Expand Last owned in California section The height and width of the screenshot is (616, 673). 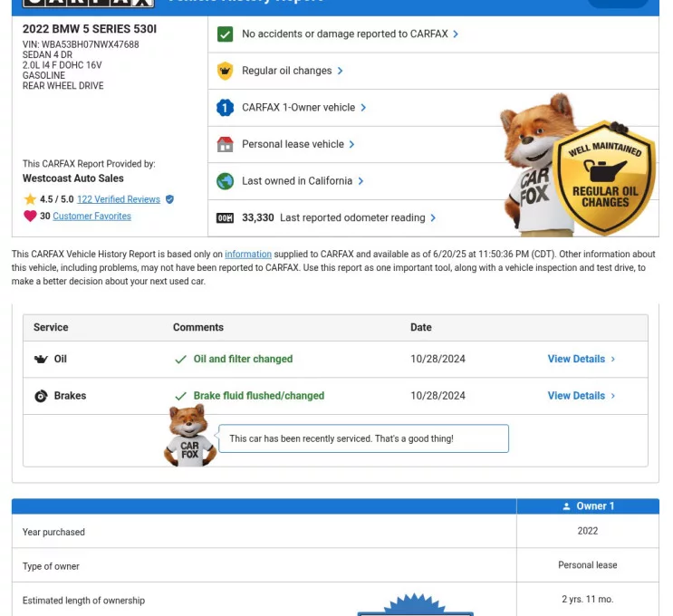[302, 181]
